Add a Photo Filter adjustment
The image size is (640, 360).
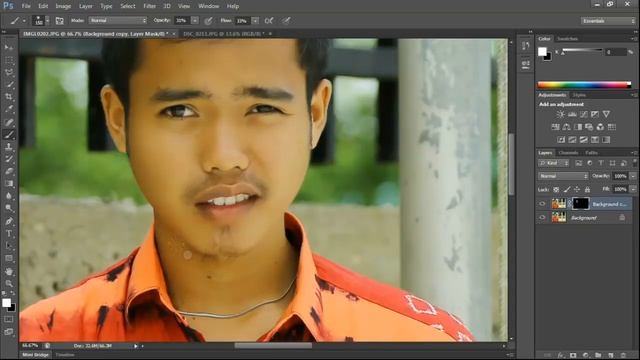pyautogui.click(x=589, y=127)
